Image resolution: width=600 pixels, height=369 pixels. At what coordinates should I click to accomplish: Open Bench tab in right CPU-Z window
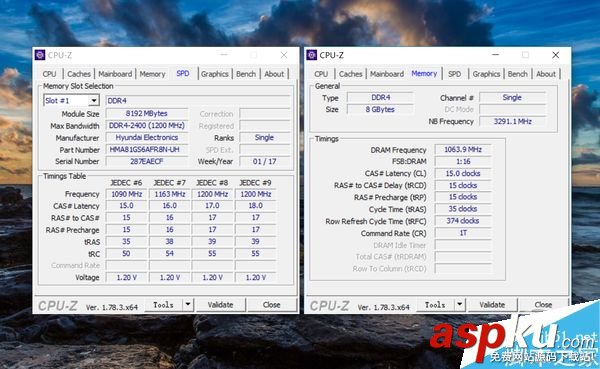pyautogui.click(x=518, y=74)
